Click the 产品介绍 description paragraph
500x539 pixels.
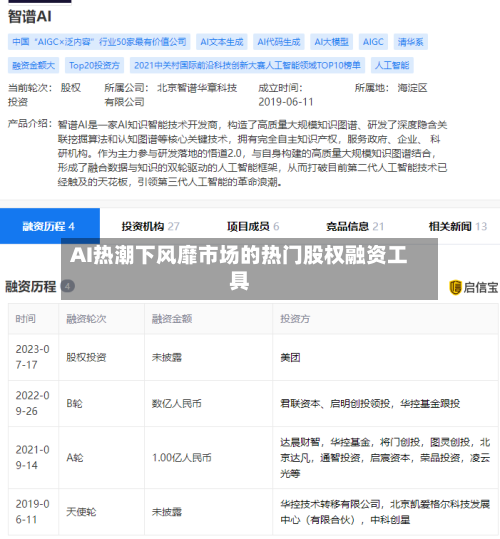click(x=253, y=153)
